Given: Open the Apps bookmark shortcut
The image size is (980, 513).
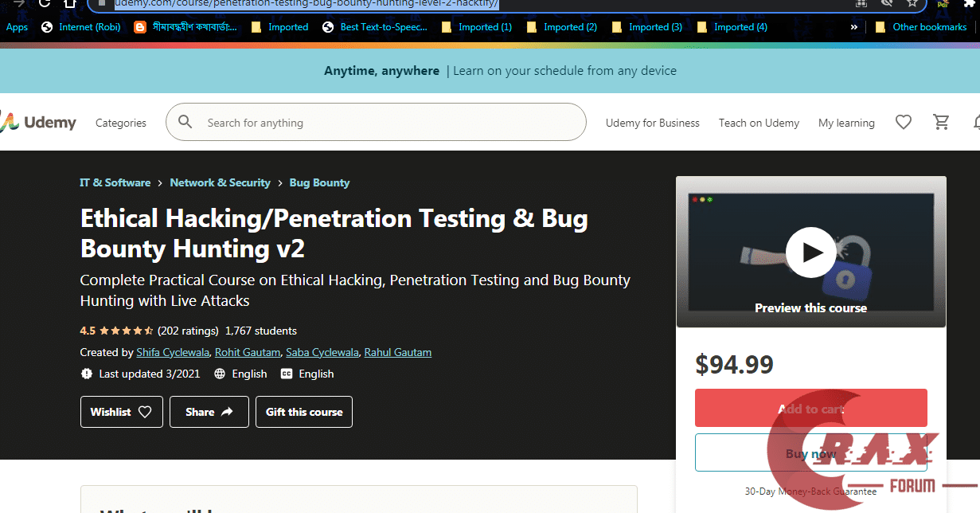Looking at the screenshot, I should coord(17,27).
